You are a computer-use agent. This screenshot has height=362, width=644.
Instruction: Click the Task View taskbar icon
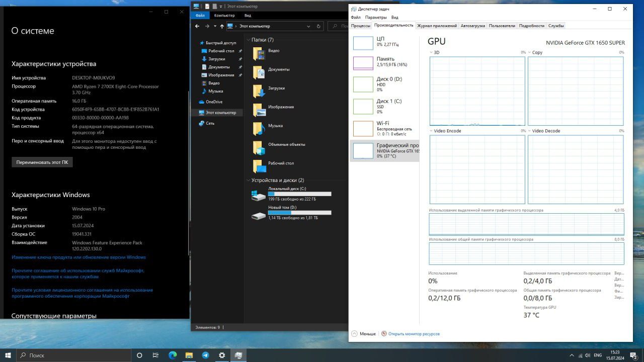click(x=155, y=355)
